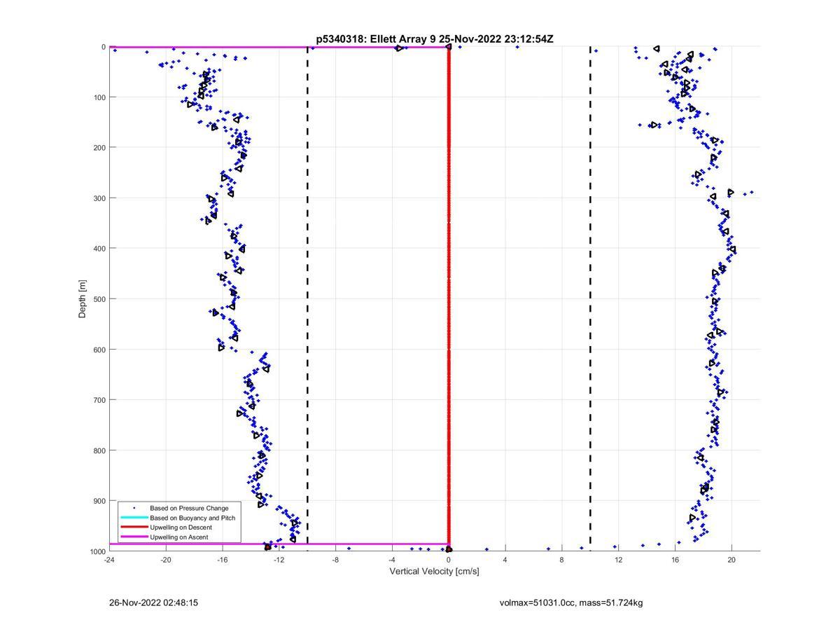Click y-axis tick label '400'
Viewport: 840px width, 620px height.
[99, 248]
